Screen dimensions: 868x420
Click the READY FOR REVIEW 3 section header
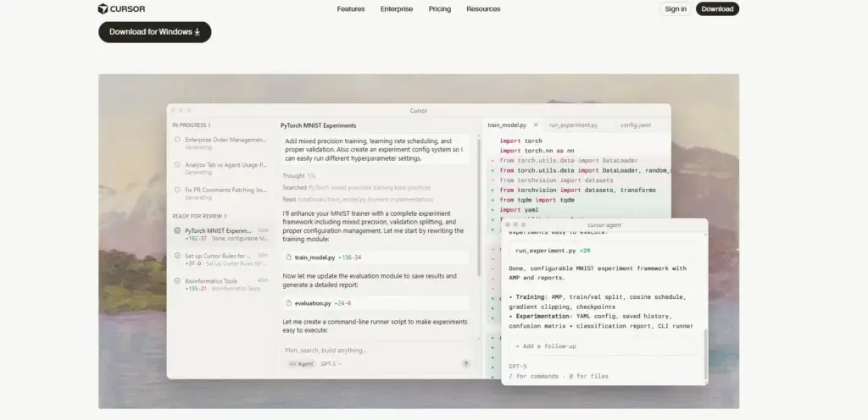(199, 216)
